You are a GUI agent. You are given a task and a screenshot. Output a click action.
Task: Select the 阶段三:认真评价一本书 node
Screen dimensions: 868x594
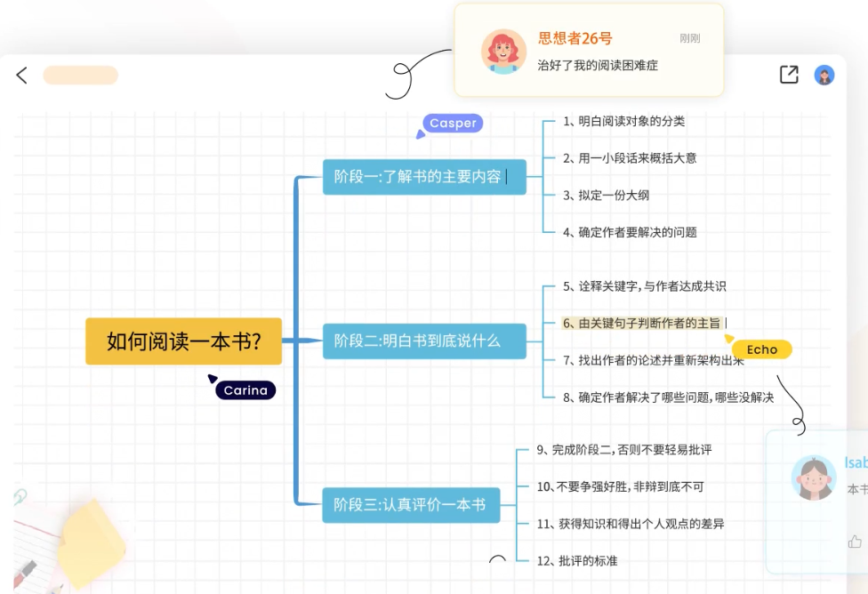click(410, 505)
